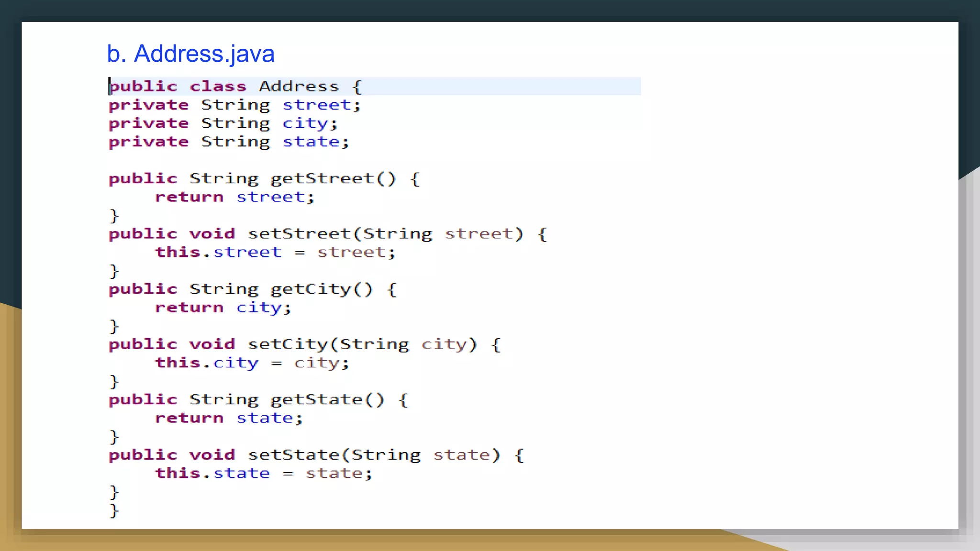Click the line 'public String getStreet() {'
The width and height of the screenshot is (980, 551).
point(264,179)
